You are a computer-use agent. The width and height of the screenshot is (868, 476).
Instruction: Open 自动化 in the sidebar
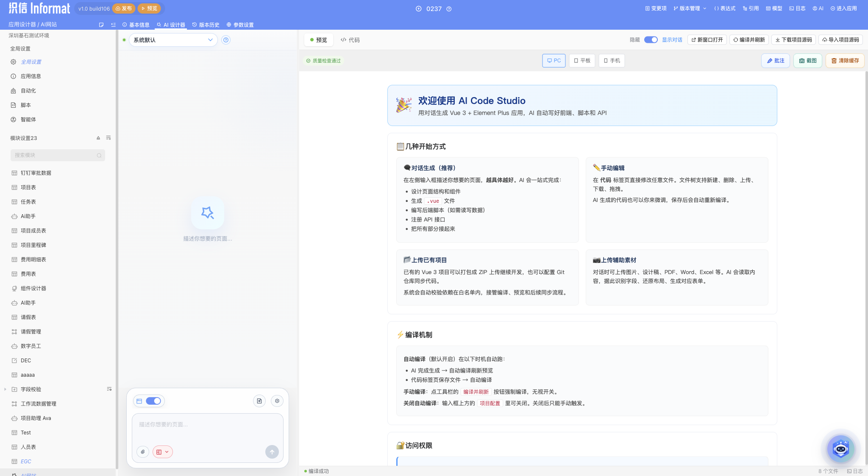coord(28,91)
